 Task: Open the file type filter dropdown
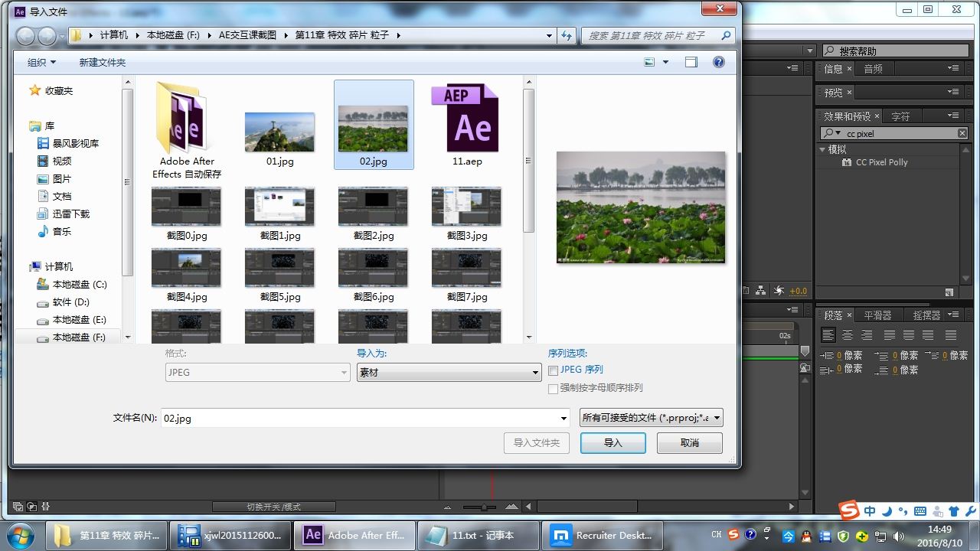[652, 418]
